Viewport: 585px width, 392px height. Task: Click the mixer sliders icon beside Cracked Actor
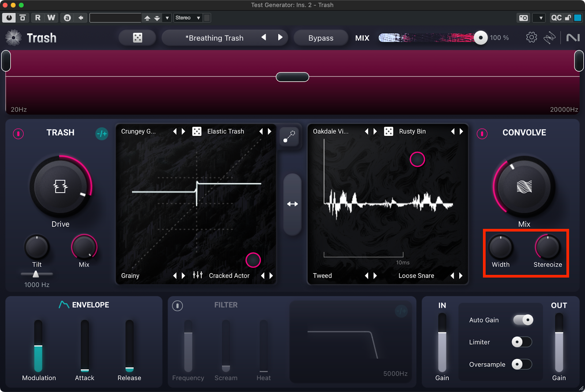click(x=198, y=275)
